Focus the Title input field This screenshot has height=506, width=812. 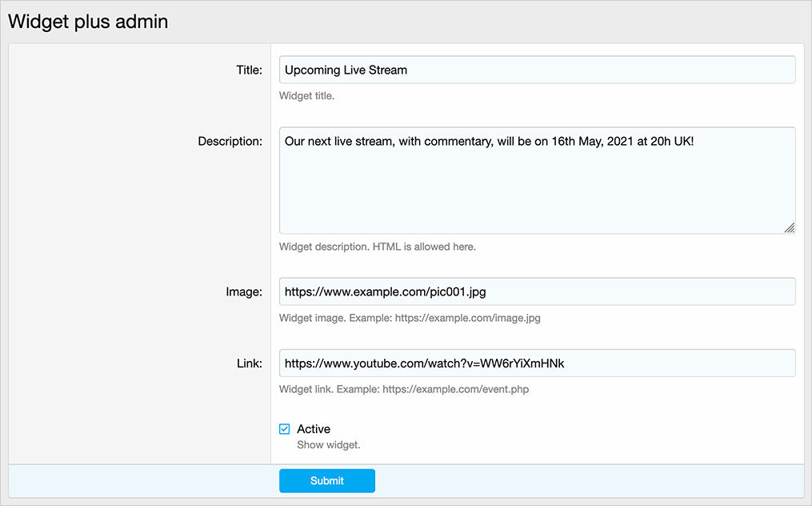pyautogui.click(x=537, y=70)
